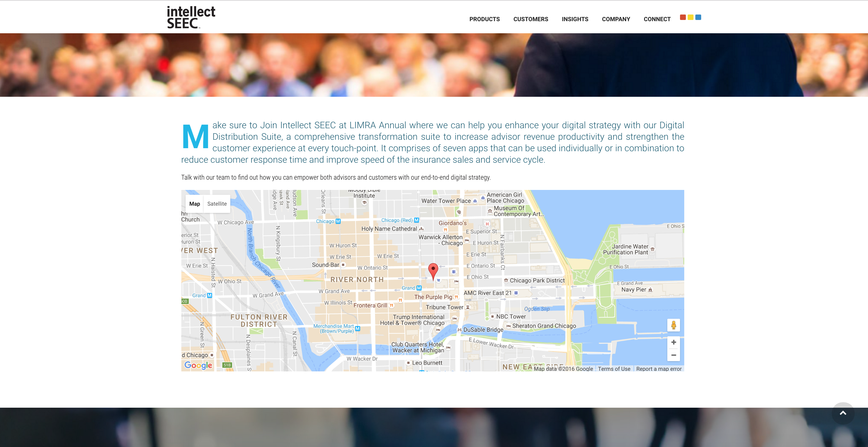Image resolution: width=868 pixels, height=447 pixels.
Task: Open the PRODUCTS menu
Action: (x=484, y=19)
